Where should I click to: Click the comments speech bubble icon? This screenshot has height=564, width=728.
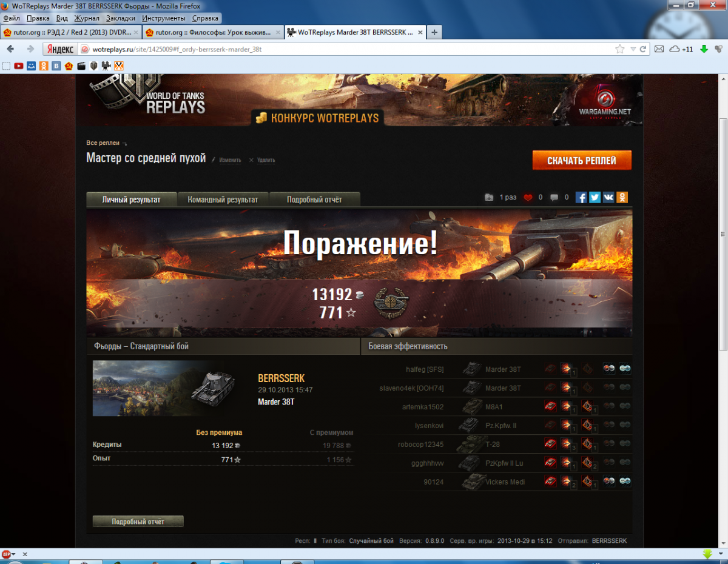pyautogui.click(x=554, y=198)
